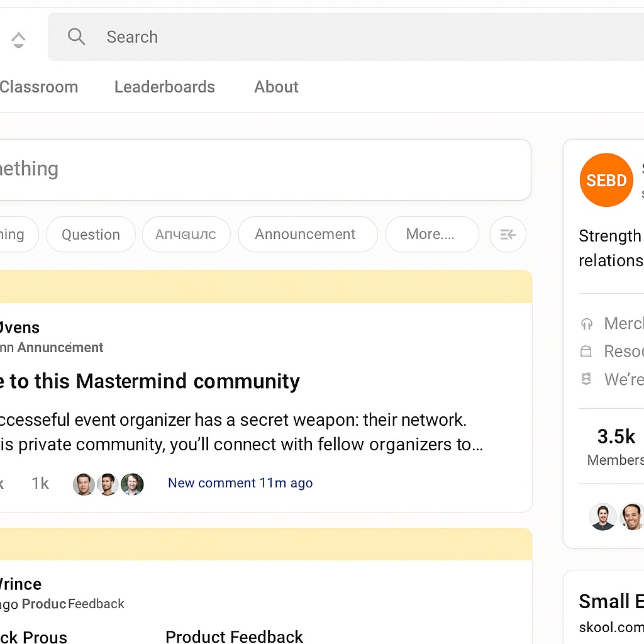644x644 pixels.
Task: Open the Mastermind community post title
Action: (151, 381)
